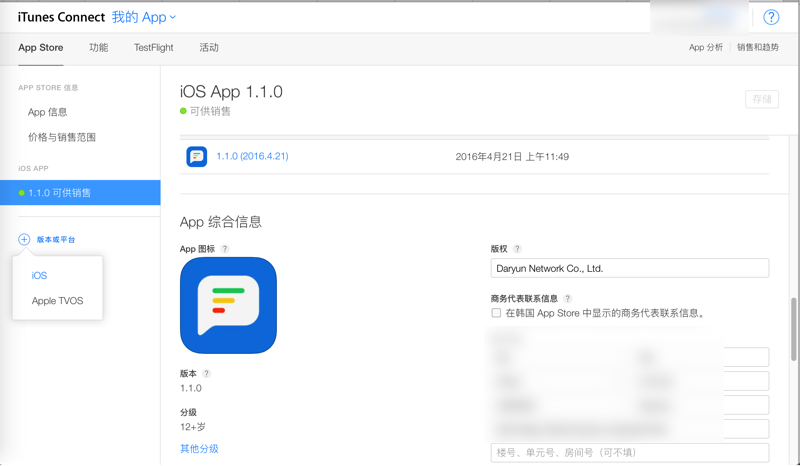Switch to the TestFlight tab
Viewport: 800px width, 466px height.
point(154,47)
